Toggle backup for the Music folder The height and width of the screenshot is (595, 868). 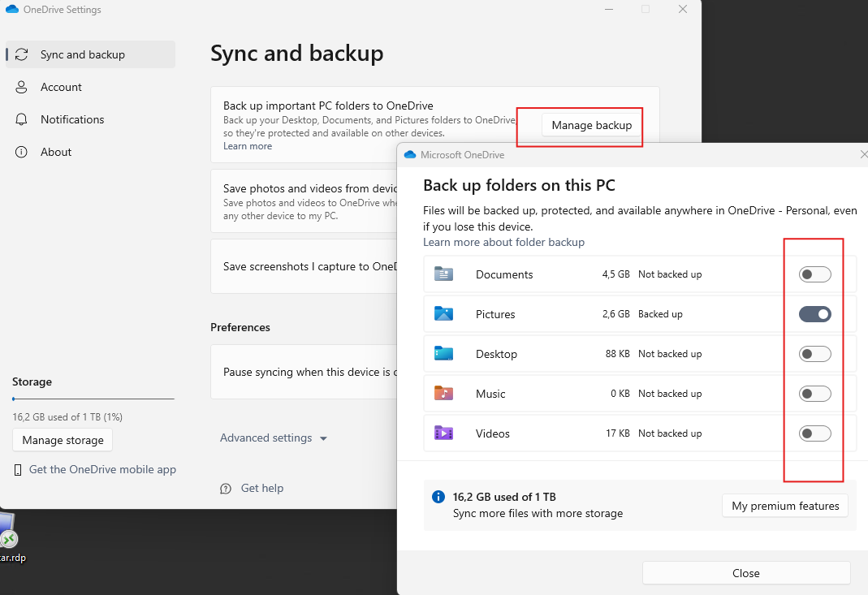815,394
